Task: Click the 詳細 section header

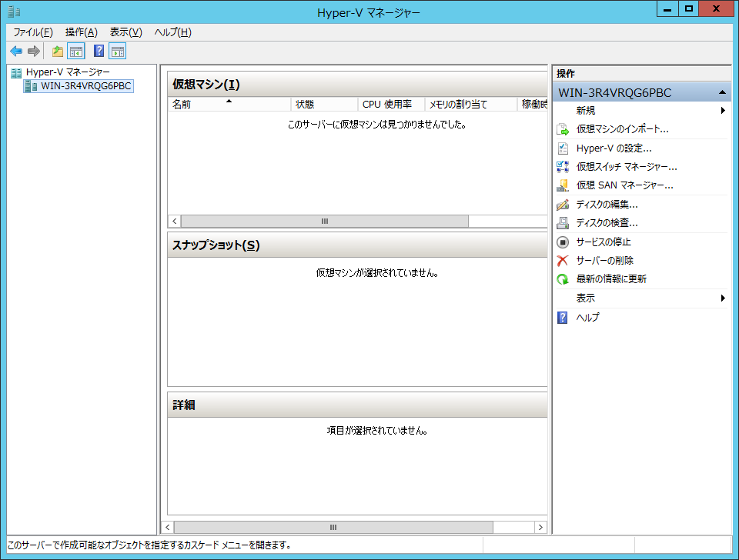Action: point(357,405)
